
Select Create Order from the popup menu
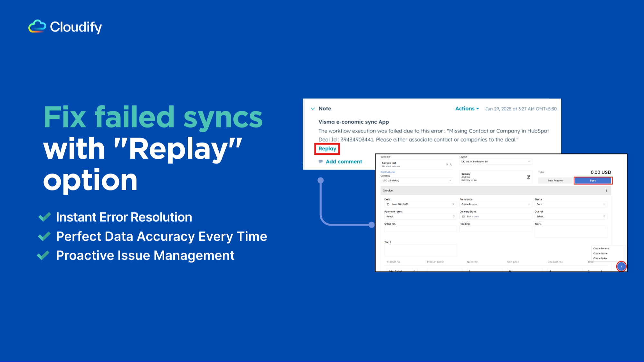pos(600,258)
